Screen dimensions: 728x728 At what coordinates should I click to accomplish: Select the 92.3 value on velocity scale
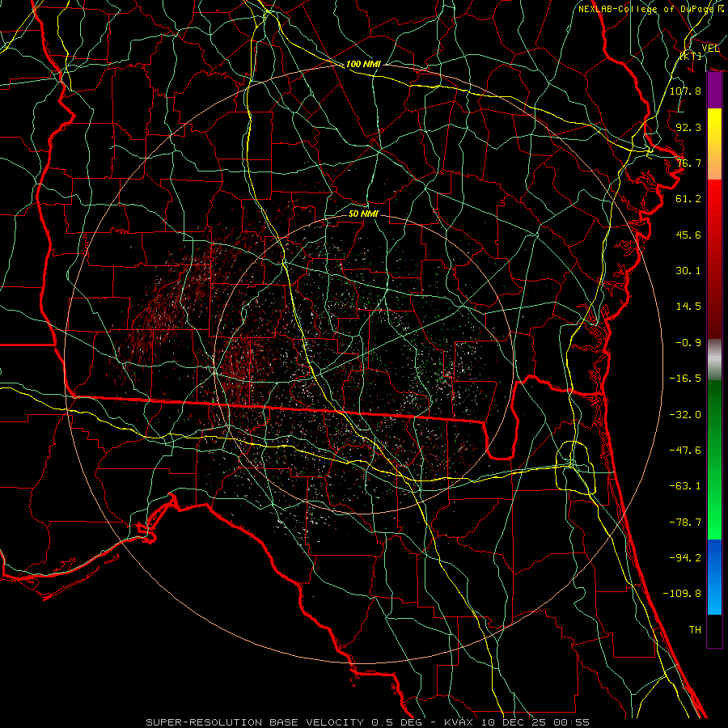tap(688, 127)
